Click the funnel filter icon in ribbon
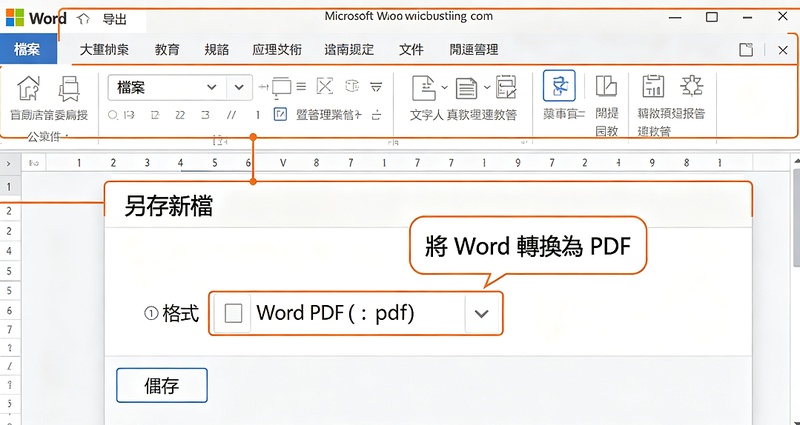Image resolution: width=800 pixels, height=425 pixels. pos(376,87)
